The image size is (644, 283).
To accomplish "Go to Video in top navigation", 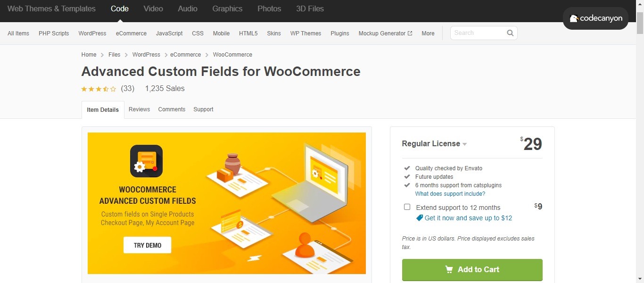I will point(153,9).
